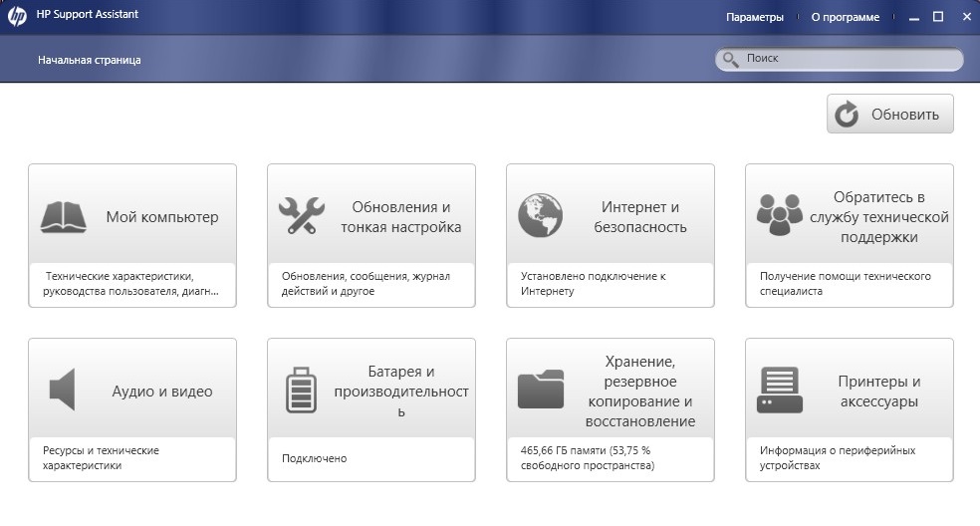Click the wrench and screwdriver tools icon
The height and width of the screenshot is (526, 980).
300,216
